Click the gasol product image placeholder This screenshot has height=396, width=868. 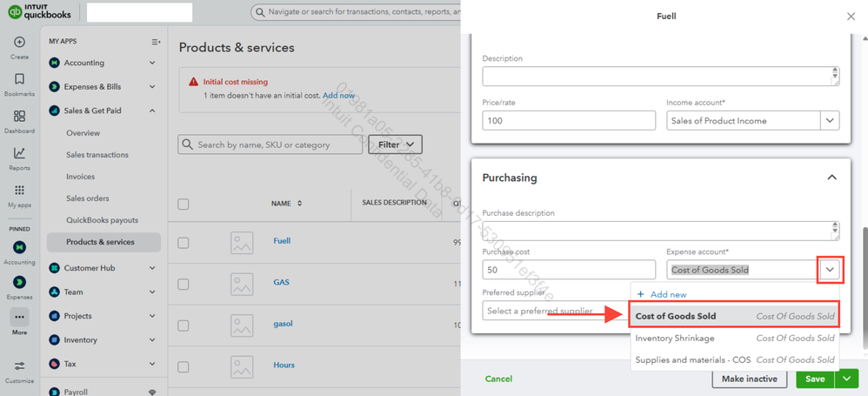[242, 326]
